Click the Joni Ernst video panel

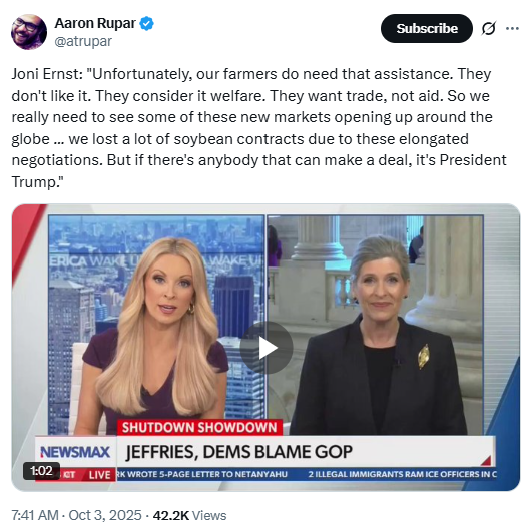[x=375, y=325]
